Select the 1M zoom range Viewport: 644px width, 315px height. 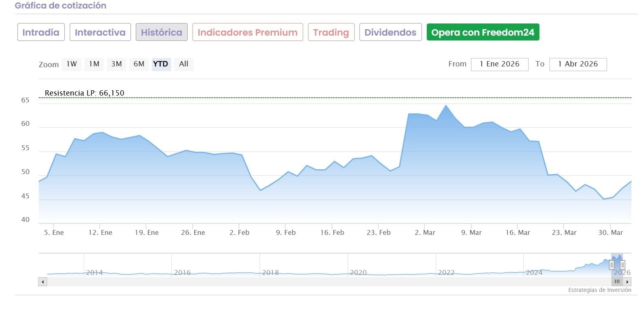click(94, 64)
